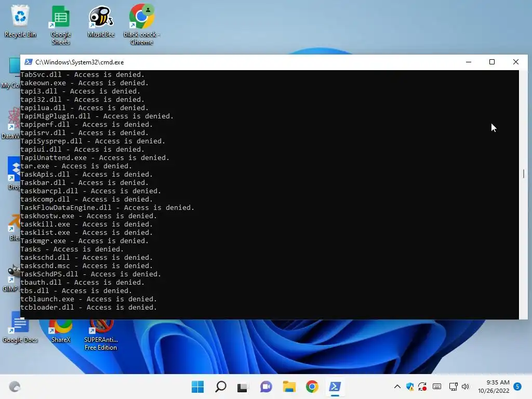Click the 'Taskmgr.exe - Access is denied.' line
Viewport: 532px width, 399px height.
(85, 241)
